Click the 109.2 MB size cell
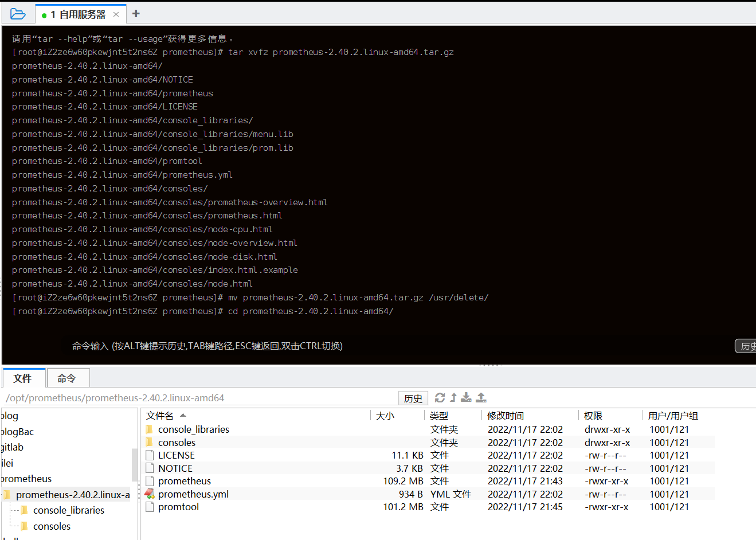Viewport: 756px width, 540px height. [x=404, y=481]
